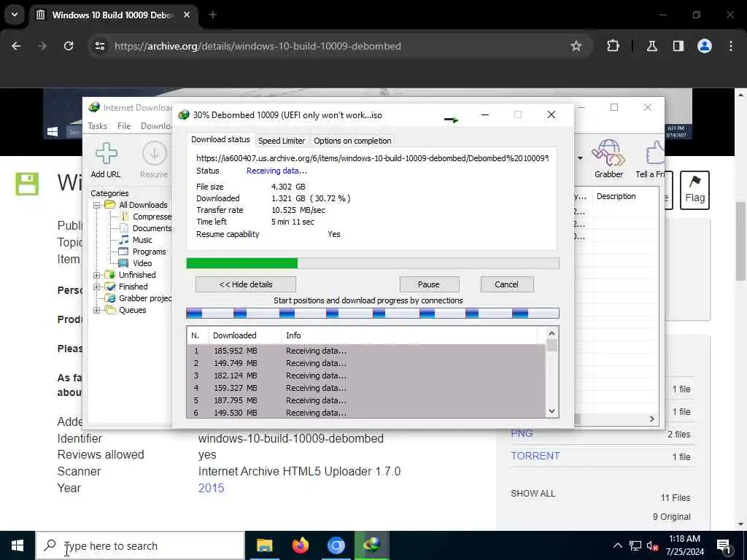747x560 pixels.
Task: Select Programs category in IDM tree
Action: point(142,252)
